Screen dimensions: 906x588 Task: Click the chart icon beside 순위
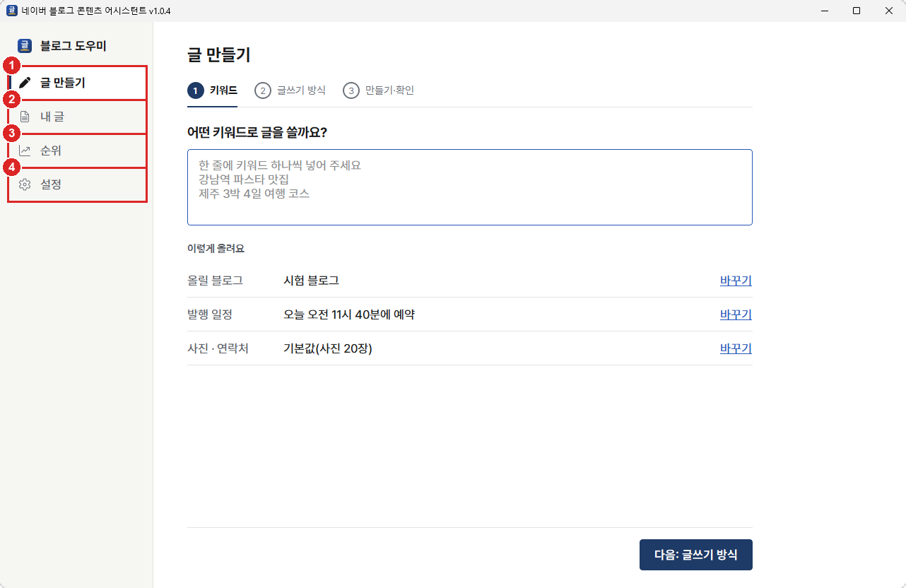[x=25, y=151]
